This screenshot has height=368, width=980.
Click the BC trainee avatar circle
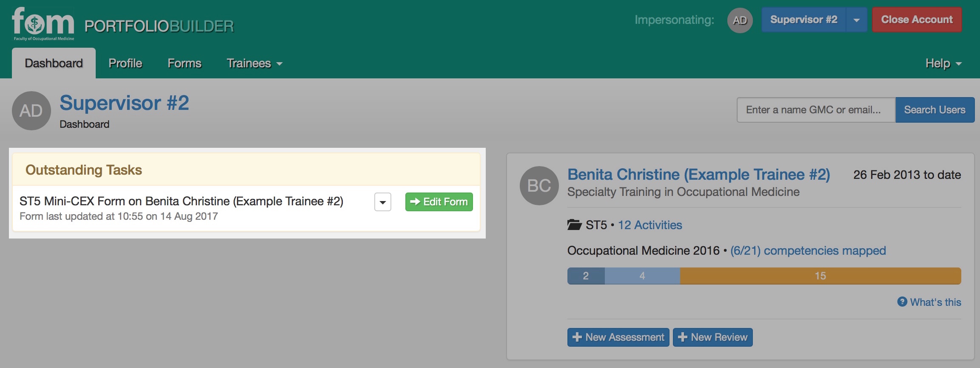click(x=539, y=186)
